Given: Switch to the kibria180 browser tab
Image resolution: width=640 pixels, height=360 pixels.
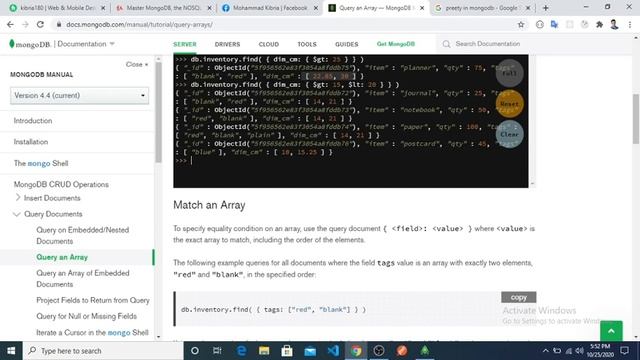Looking at the screenshot, I should [57, 8].
